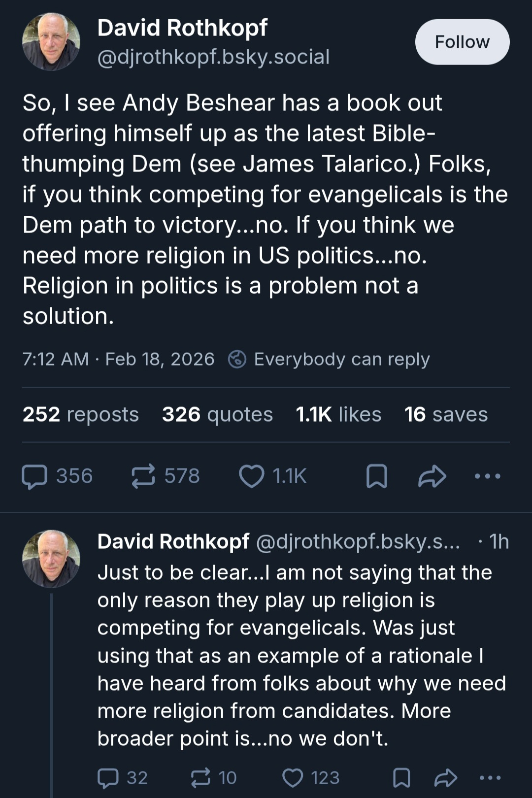Share the reply post via arrow icon
Screen dimensions: 532x798
pos(446,778)
